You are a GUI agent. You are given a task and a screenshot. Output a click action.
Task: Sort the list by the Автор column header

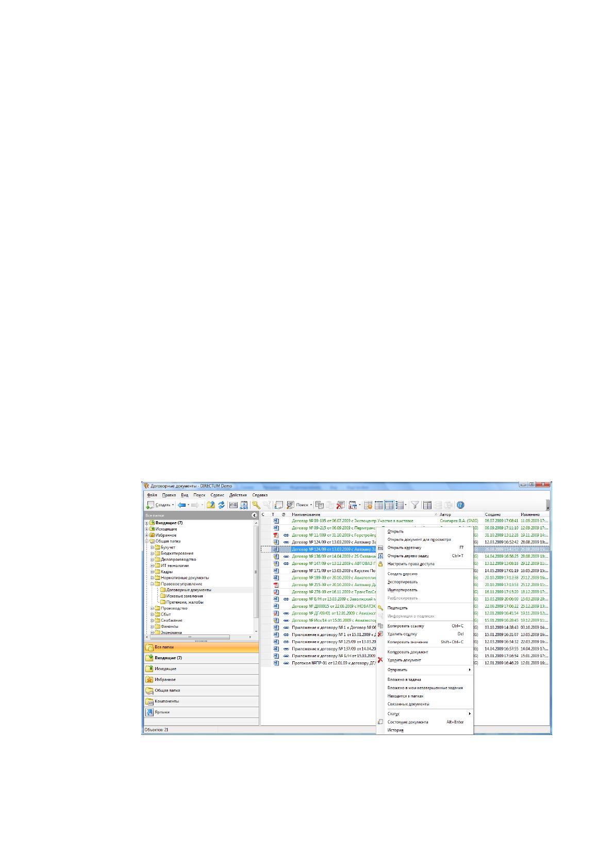[445, 514]
